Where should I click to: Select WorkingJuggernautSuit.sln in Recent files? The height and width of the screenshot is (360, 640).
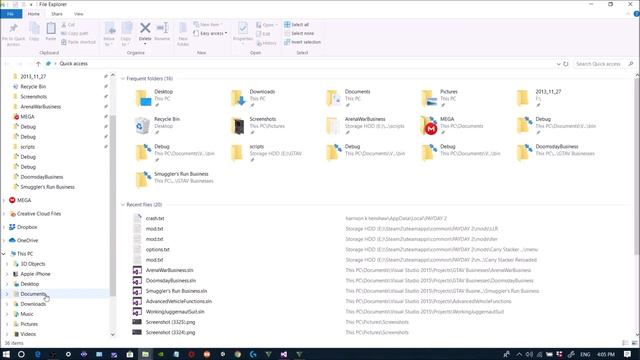tap(175, 312)
